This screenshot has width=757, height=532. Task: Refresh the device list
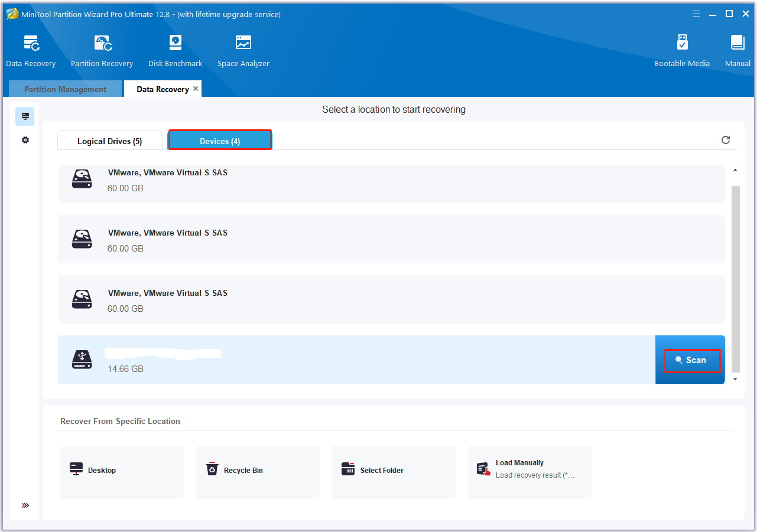tap(726, 140)
